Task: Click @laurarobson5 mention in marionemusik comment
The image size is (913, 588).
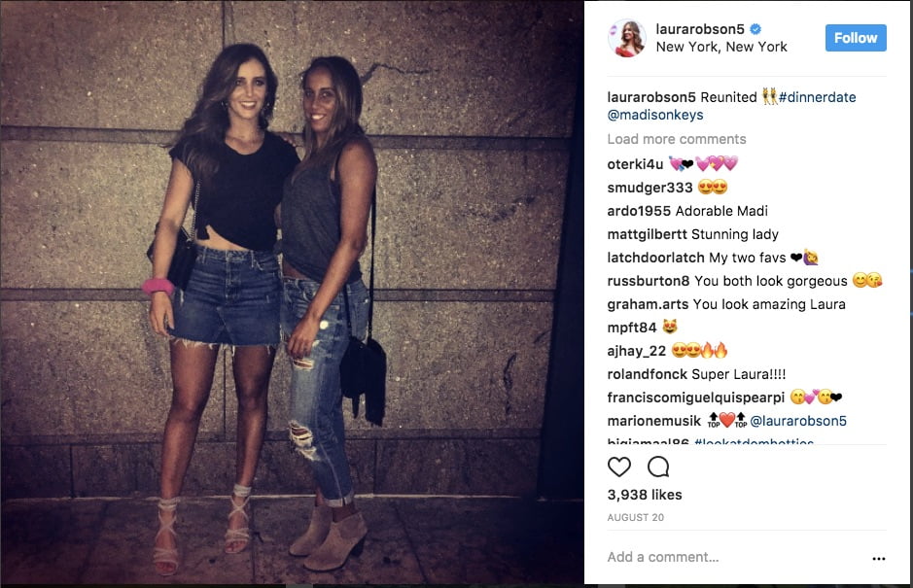Action: coord(798,421)
